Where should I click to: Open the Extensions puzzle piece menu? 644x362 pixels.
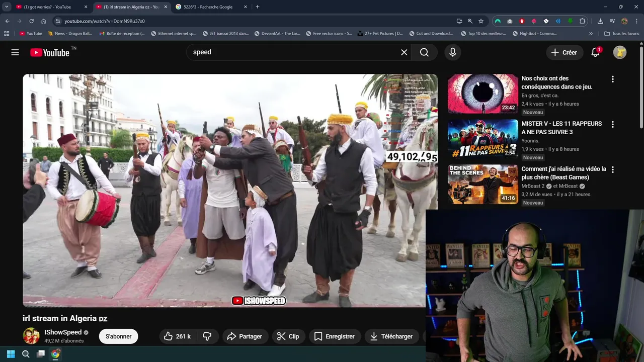(x=583, y=21)
